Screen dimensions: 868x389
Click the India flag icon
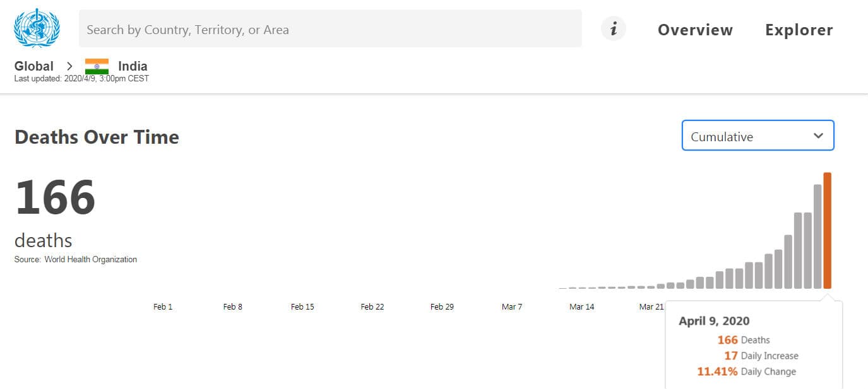pyautogui.click(x=97, y=66)
